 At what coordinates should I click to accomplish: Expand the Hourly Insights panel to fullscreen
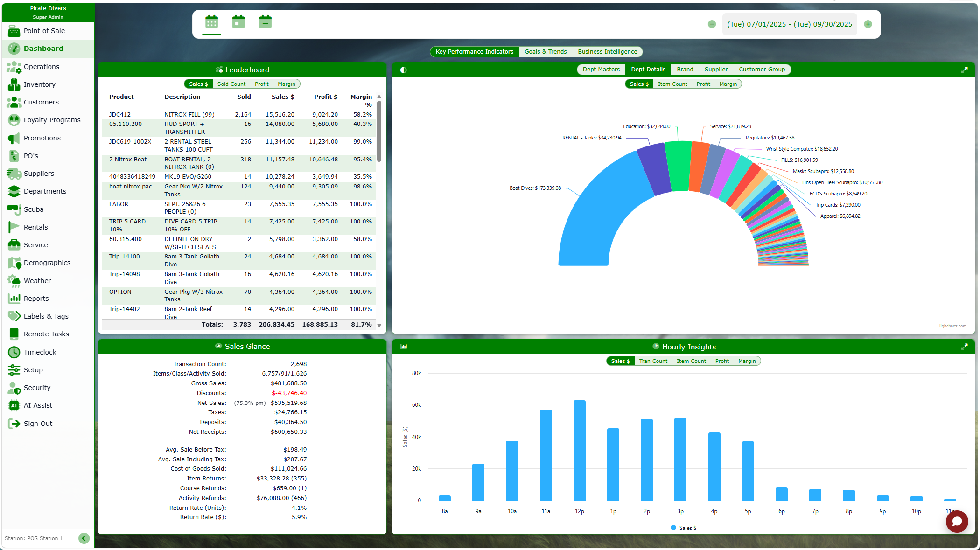click(x=964, y=347)
